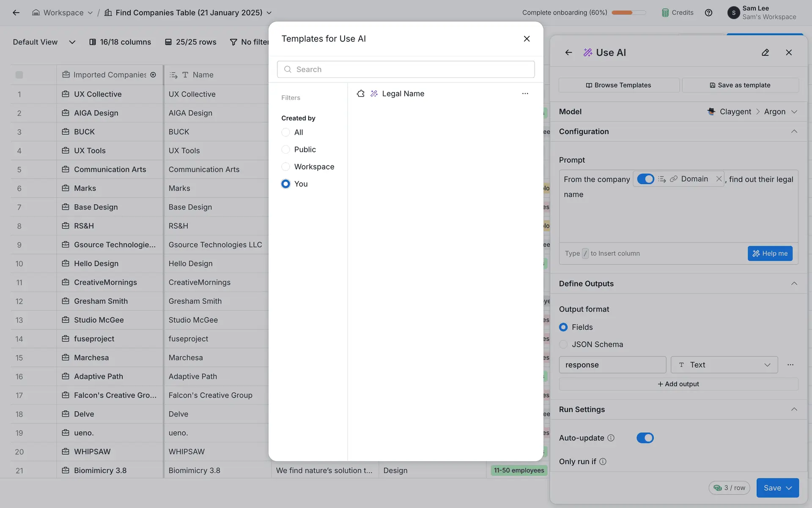This screenshot has width=812, height=508.
Task: Open the three-dot menu for Legal Name template
Action: (x=525, y=94)
